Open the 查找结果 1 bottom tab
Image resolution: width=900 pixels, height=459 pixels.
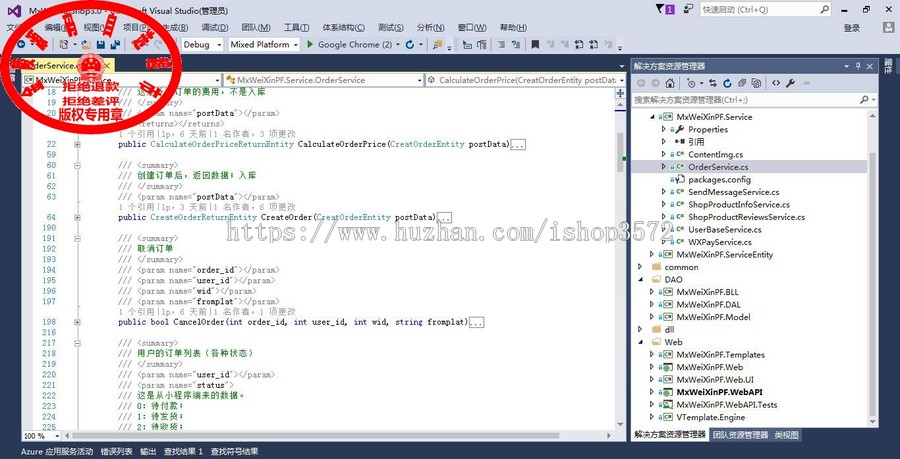[183, 452]
